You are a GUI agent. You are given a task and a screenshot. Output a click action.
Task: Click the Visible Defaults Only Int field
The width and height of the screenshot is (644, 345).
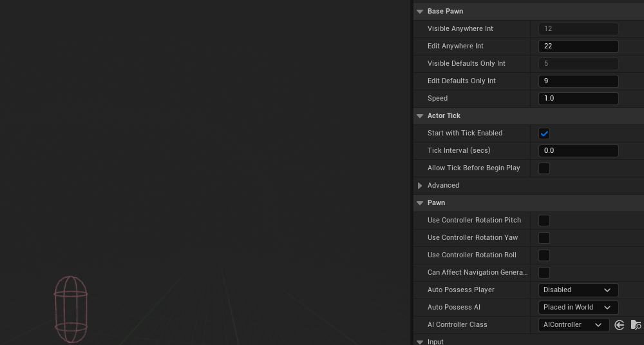pos(578,64)
